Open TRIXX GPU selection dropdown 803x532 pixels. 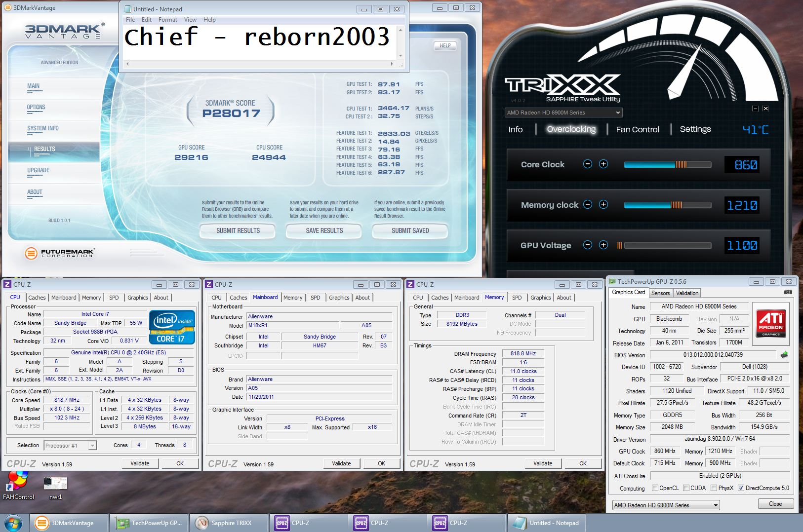click(563, 113)
